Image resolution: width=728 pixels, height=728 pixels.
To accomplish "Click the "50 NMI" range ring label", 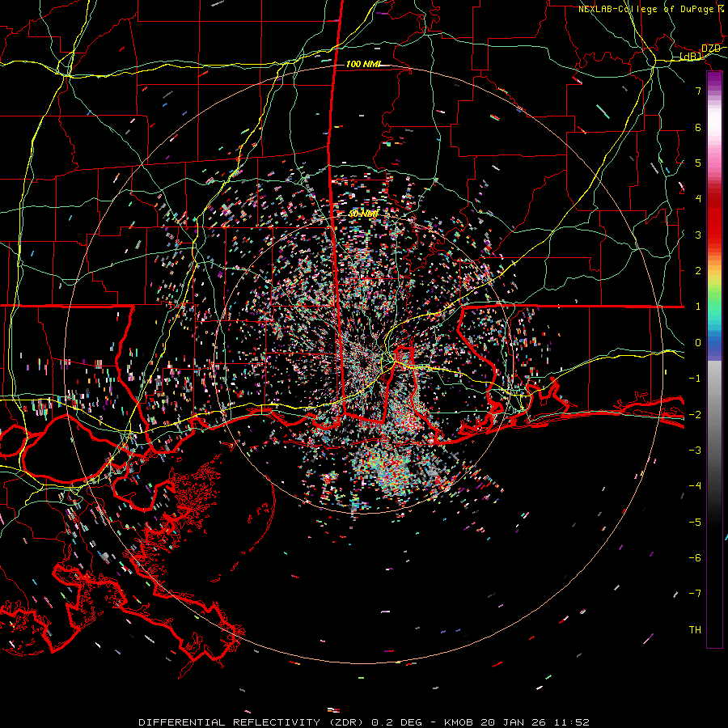I will tap(363, 214).
